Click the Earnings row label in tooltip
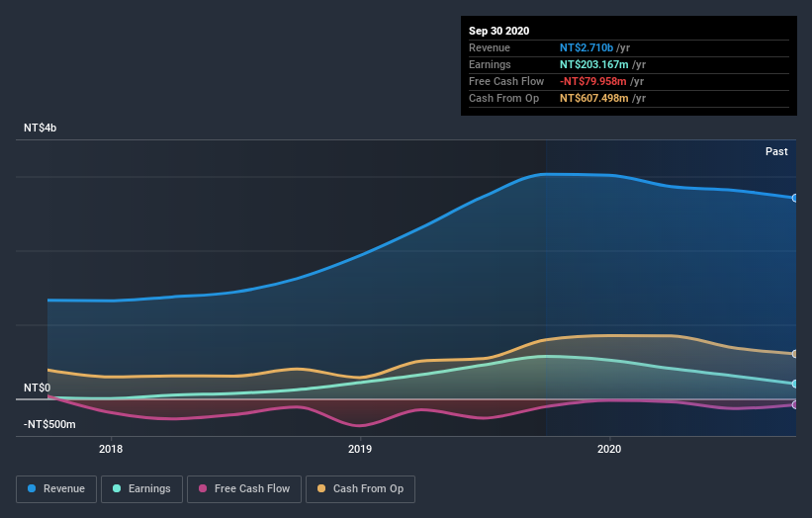The image size is (812, 518). pyautogui.click(x=490, y=64)
